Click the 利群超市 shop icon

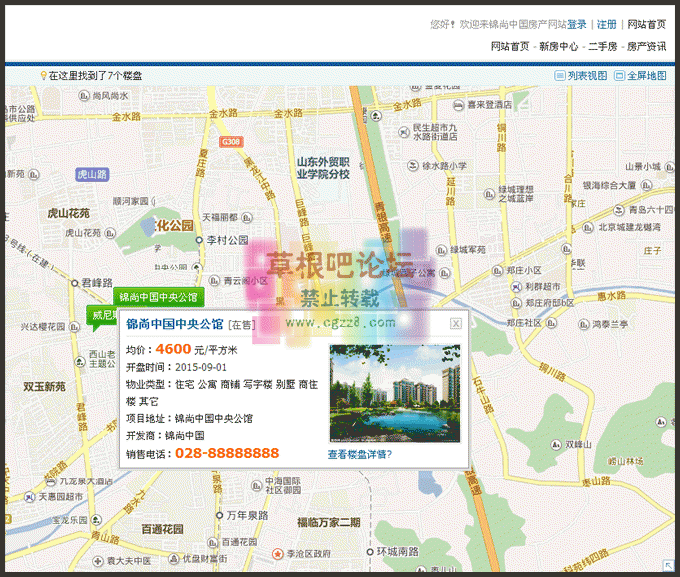[516, 287]
